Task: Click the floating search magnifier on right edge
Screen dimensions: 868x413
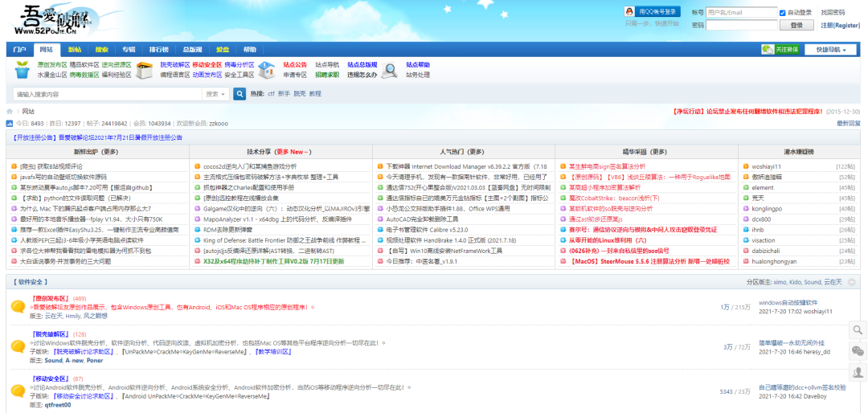Action: coord(858,330)
